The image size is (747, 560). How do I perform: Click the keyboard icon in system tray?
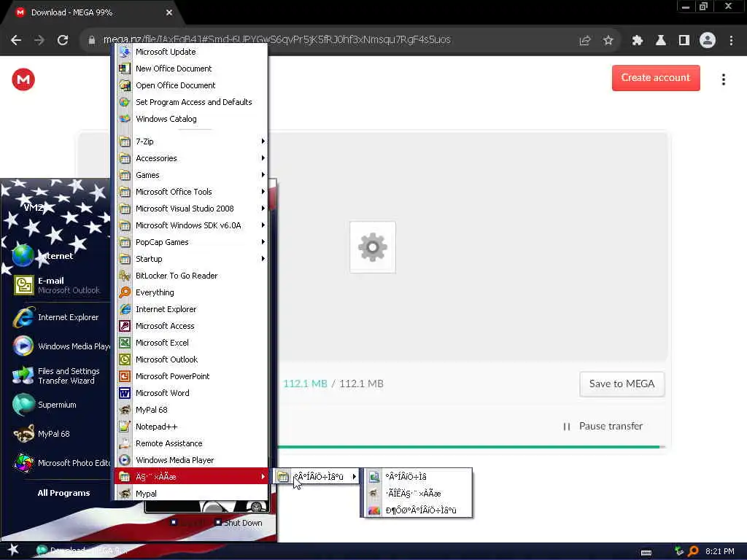646,553
